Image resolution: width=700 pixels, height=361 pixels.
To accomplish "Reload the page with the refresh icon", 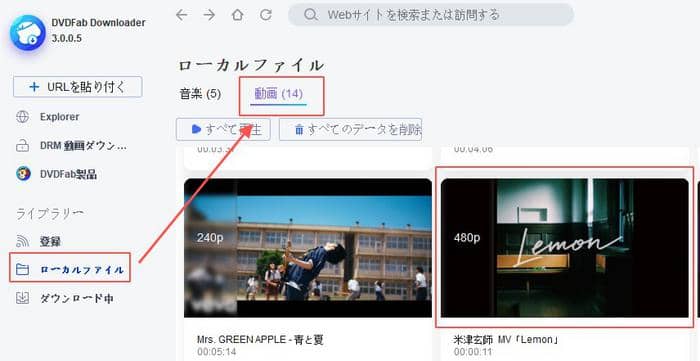I will click(x=266, y=15).
